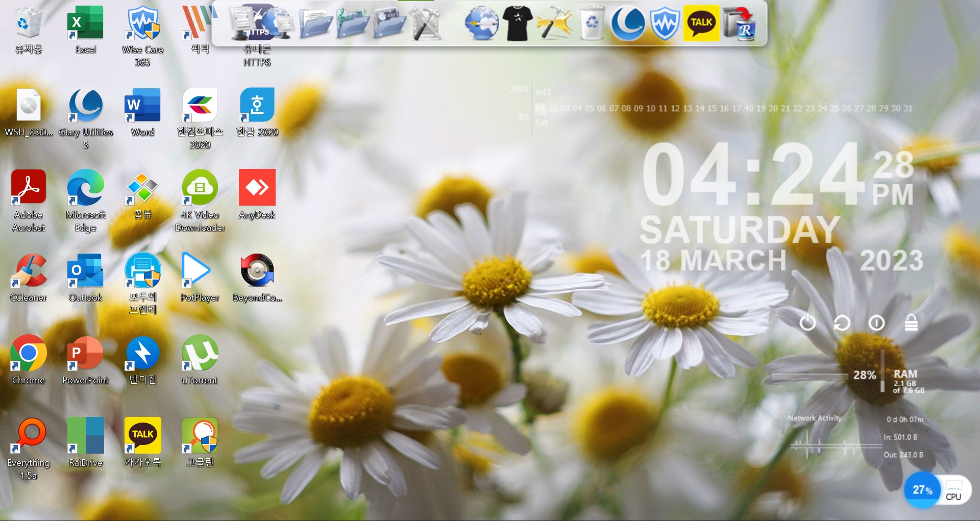Open the WSH_23.0 disc image file
980x521 pixels.
point(29,112)
